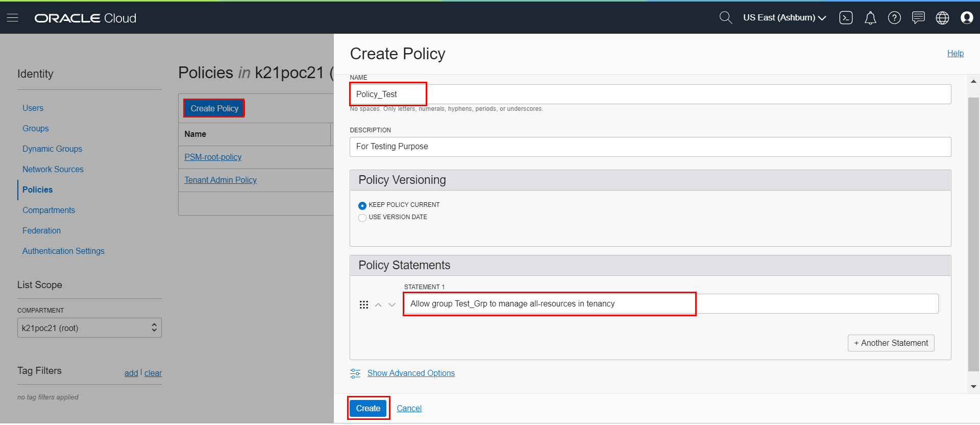This screenshot has height=425, width=980.
Task: Open the Tenant Admin Policy link
Action: coord(220,180)
